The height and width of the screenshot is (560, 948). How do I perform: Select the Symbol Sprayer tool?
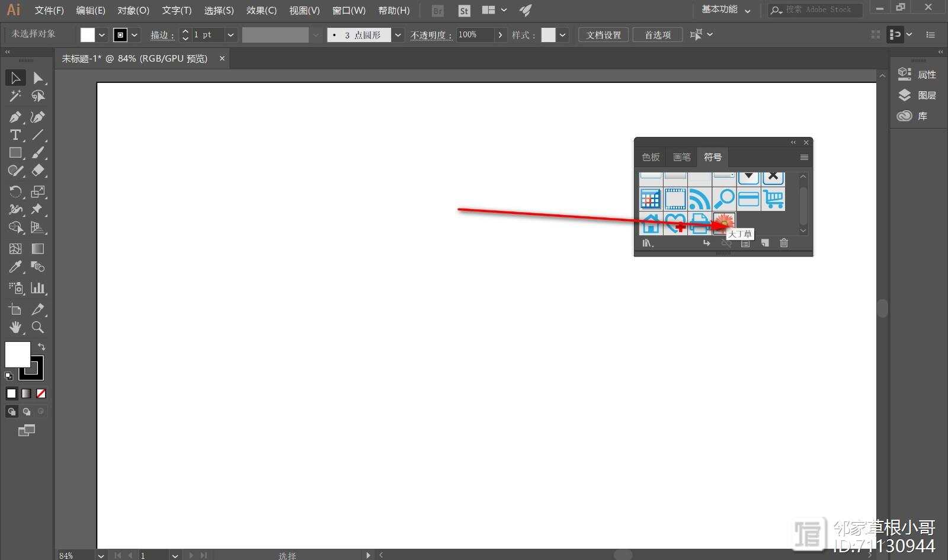click(15, 288)
